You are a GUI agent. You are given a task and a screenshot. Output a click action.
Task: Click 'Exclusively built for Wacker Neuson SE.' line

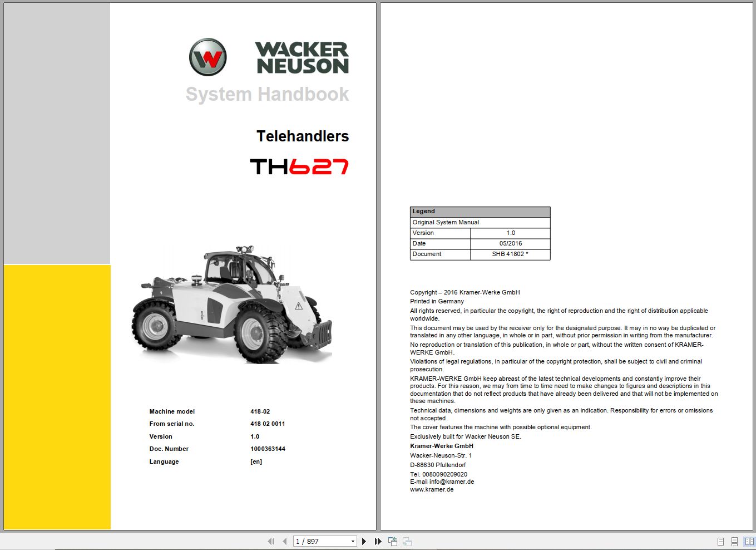[466, 436]
